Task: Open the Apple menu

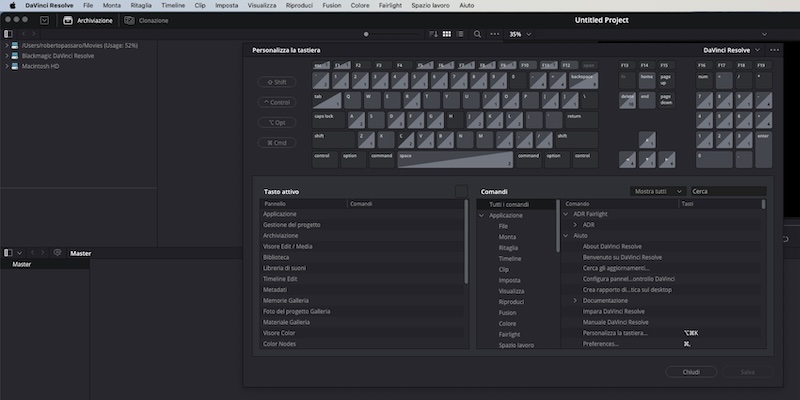Action: coord(13,6)
